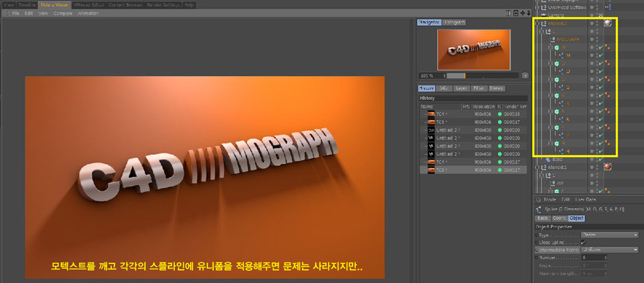Select the red material tag on MoText1

point(608,167)
